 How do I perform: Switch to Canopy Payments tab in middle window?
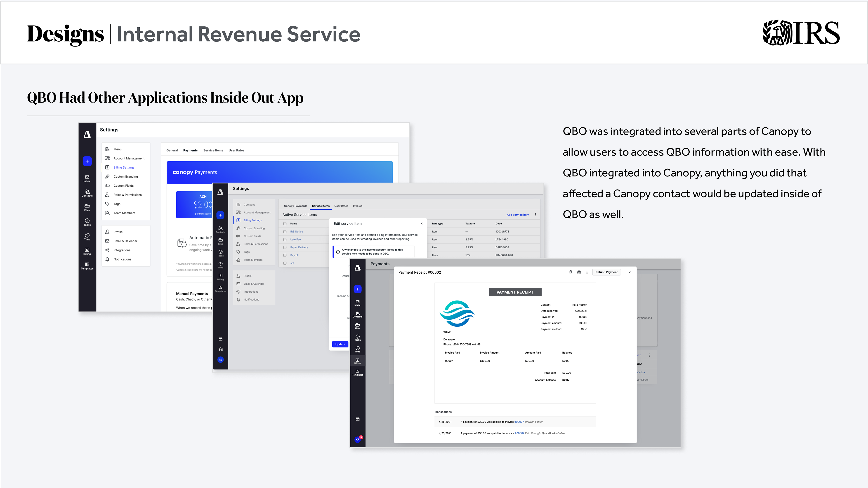click(x=295, y=206)
